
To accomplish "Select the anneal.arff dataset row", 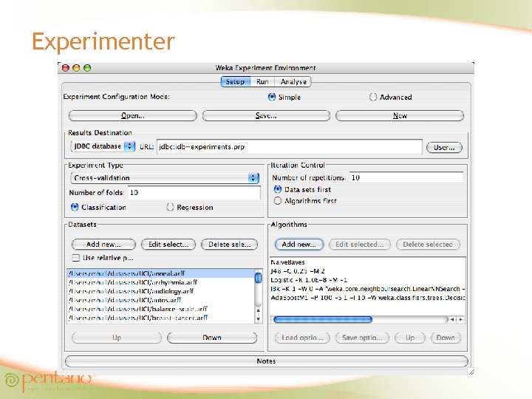I will [x=161, y=273].
